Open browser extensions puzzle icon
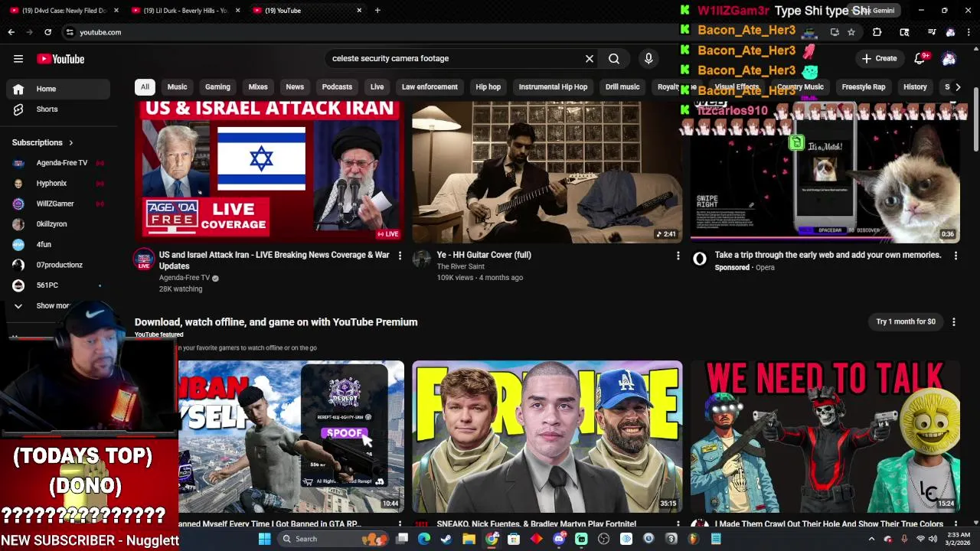This screenshot has height=551, width=980. point(877,32)
